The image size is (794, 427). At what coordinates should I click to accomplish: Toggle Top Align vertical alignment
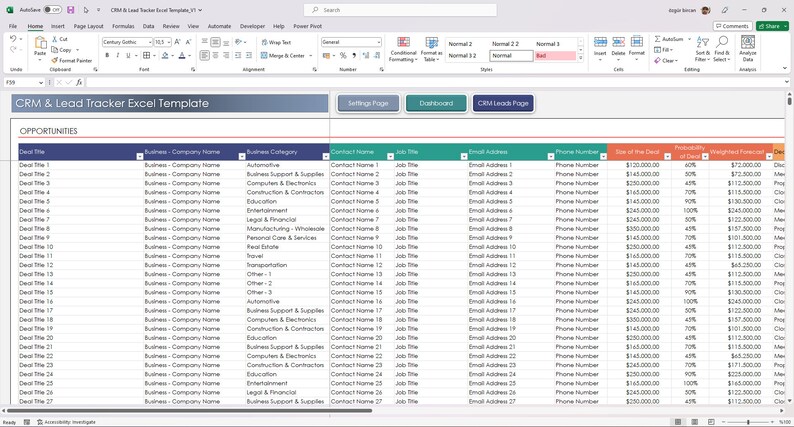(x=205, y=42)
